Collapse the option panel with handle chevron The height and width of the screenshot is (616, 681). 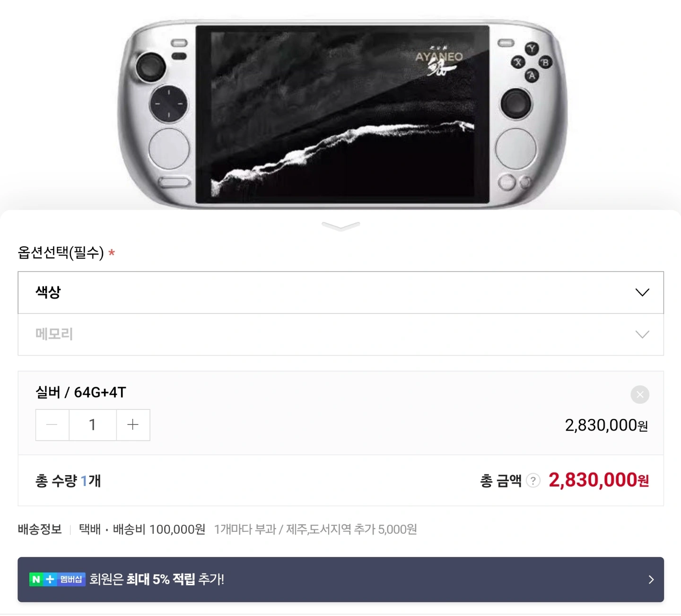point(340,226)
